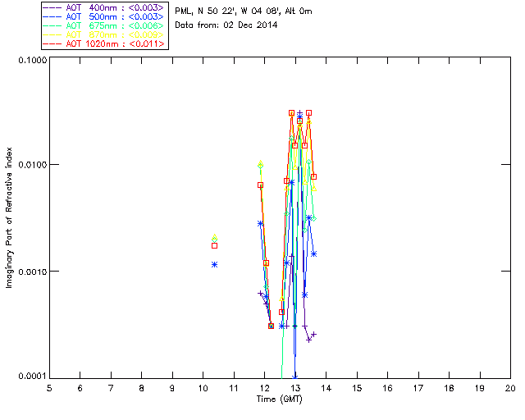Click the x-axis tick label 14
The height and width of the screenshot is (420, 525).
[x=326, y=388]
